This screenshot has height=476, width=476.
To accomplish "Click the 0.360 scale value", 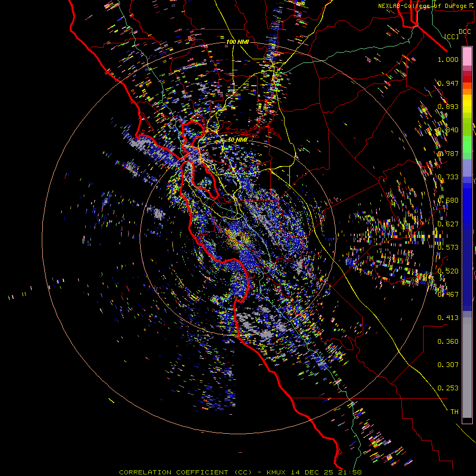I will point(448,341).
